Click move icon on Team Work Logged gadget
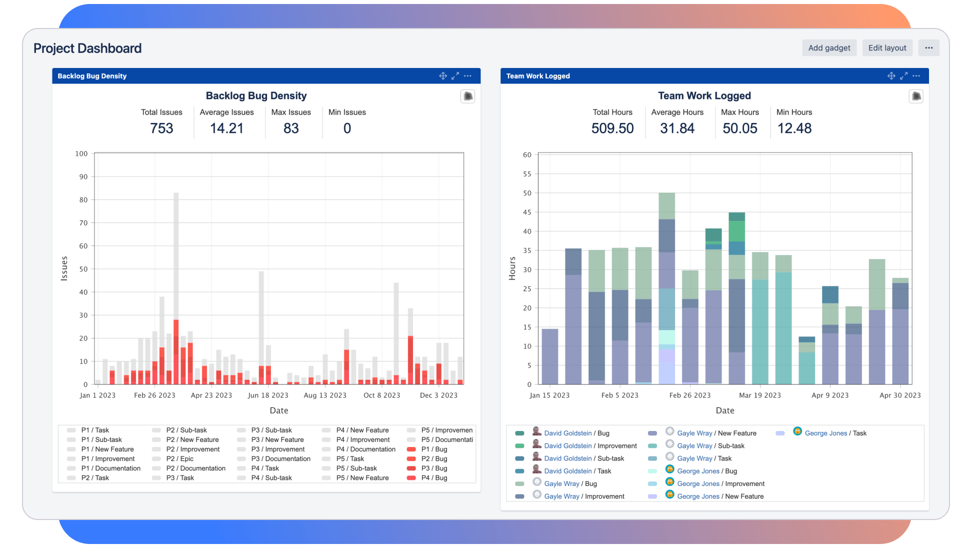This screenshot has height=560, width=972. (x=891, y=76)
